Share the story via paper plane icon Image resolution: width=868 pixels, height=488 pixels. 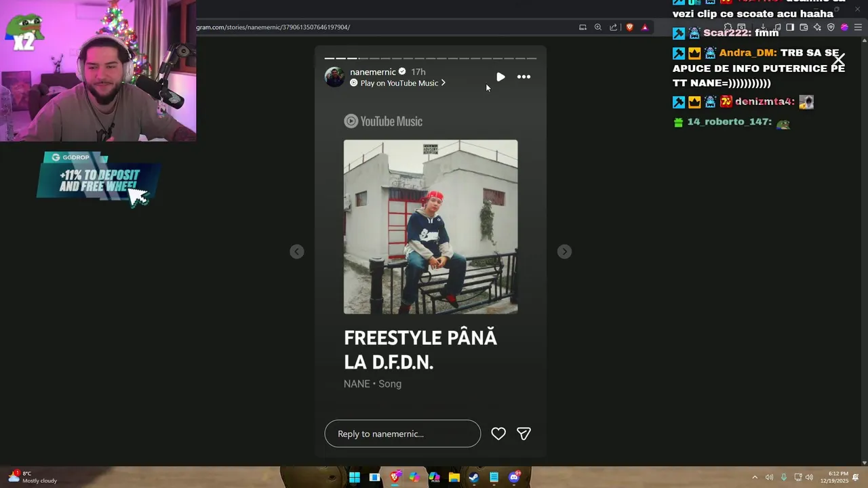pos(524,434)
